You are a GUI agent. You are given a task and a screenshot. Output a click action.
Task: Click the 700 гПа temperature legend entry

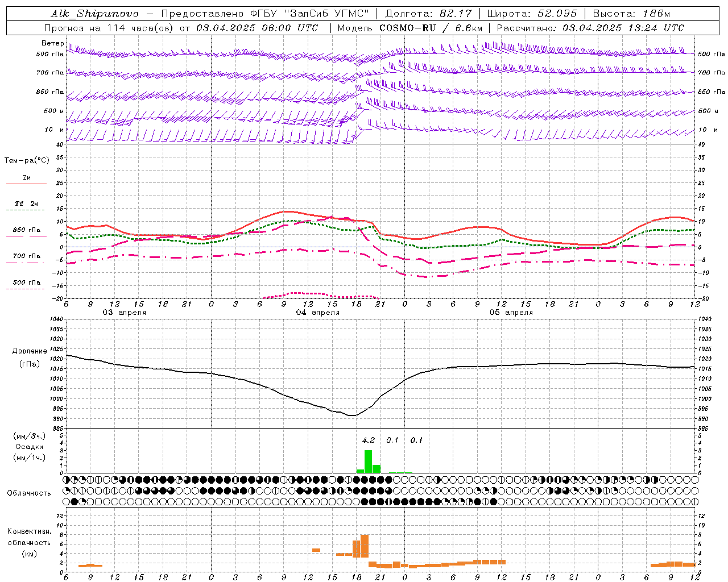tap(27, 256)
